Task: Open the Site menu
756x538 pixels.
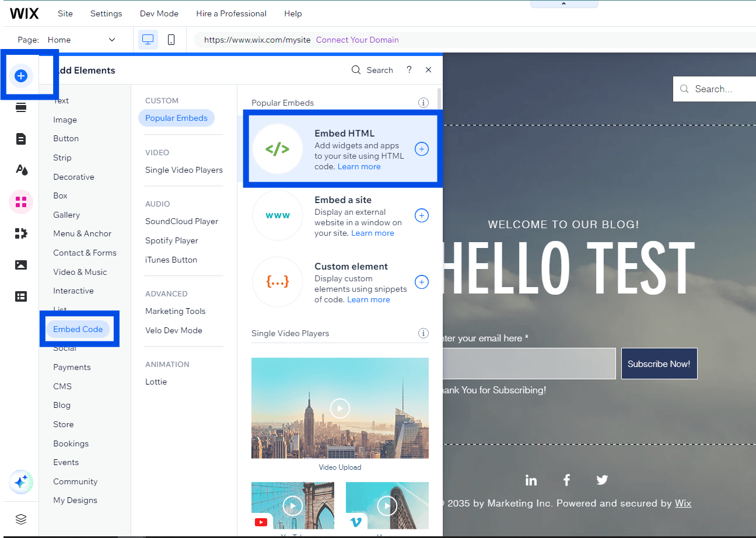Action: click(65, 13)
